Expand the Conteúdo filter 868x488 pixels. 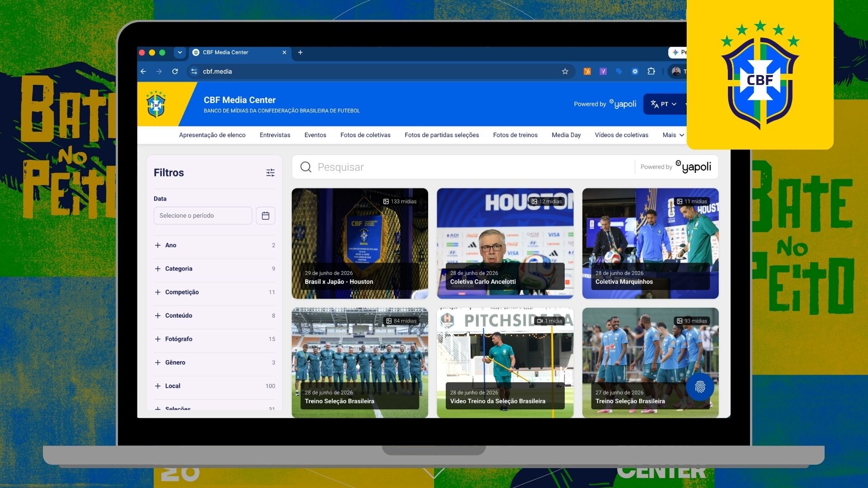pyautogui.click(x=214, y=316)
